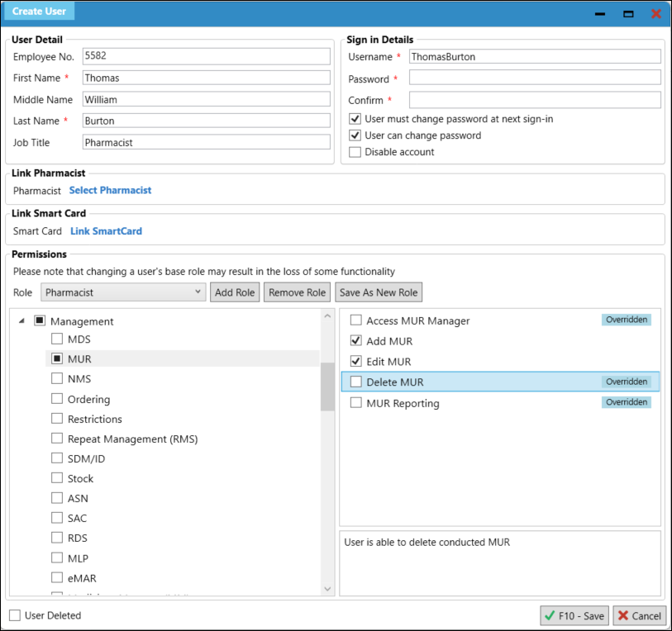
Task: Click the description text about deleting MUR
Action: (x=427, y=543)
